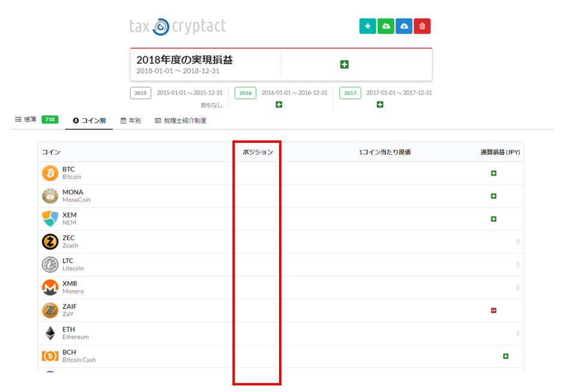
Task: Click the Monero coin icon
Action: pos(50,287)
